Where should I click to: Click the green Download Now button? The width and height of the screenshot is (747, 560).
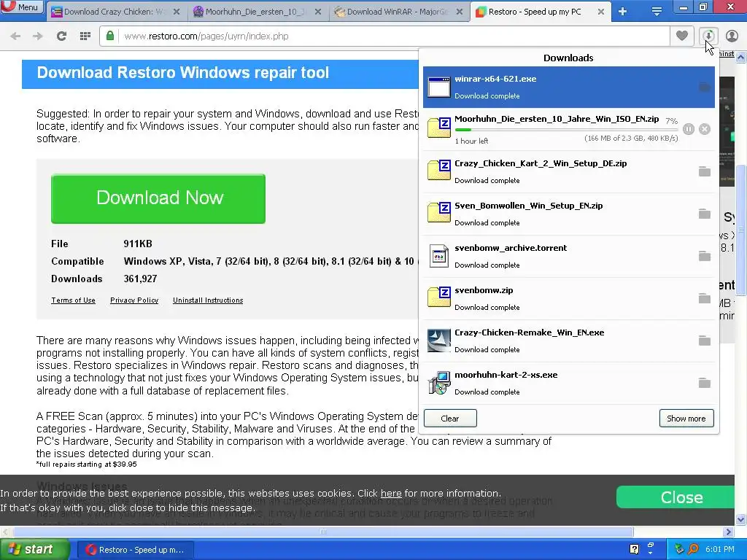click(x=158, y=198)
